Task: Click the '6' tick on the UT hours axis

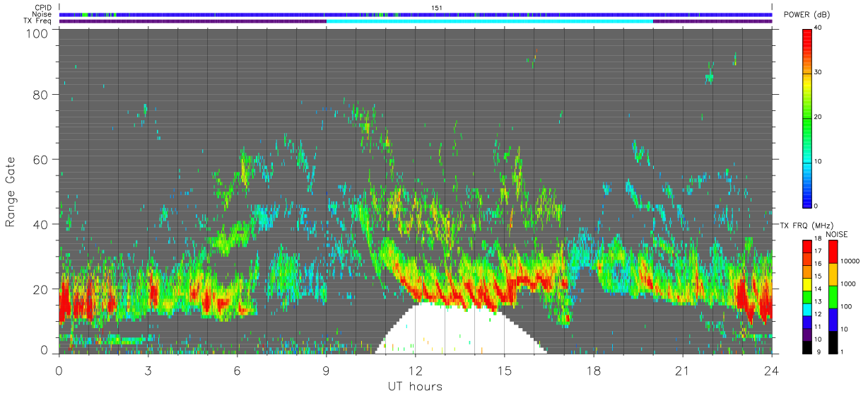Action: [237, 370]
